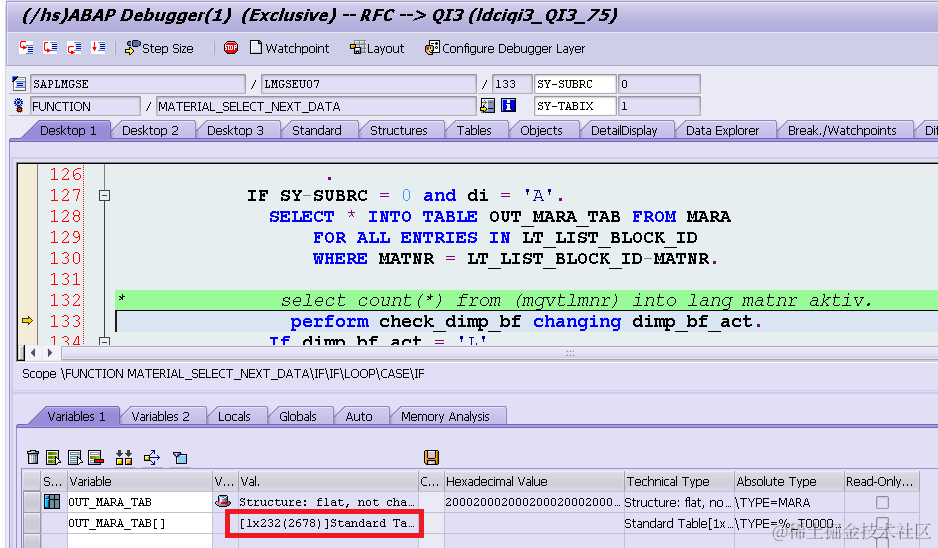Open the Break./Watchpoints tab

842,130
